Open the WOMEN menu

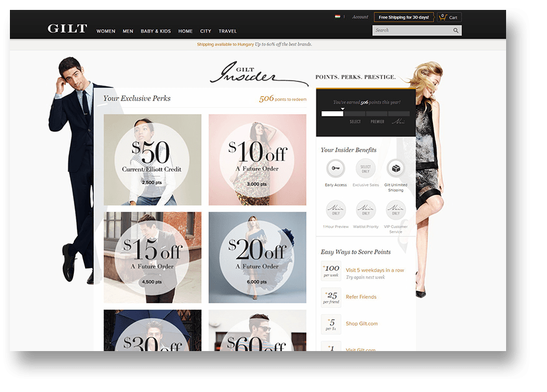(x=105, y=31)
